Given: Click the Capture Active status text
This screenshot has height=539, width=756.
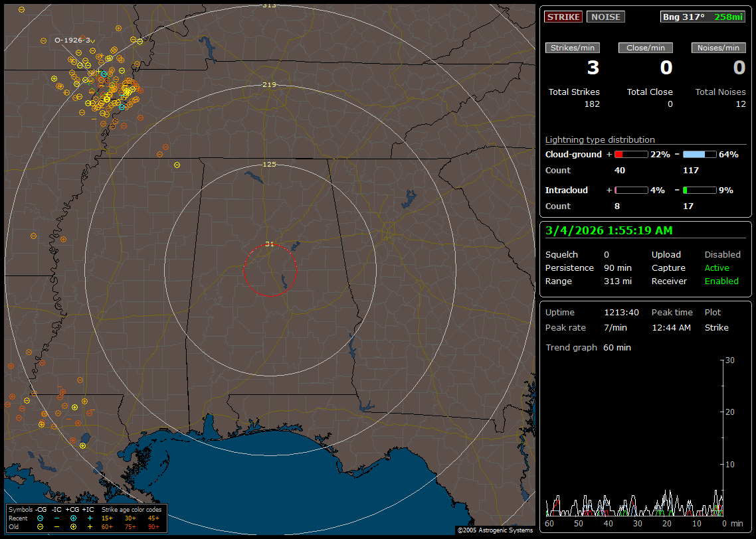Looking at the screenshot, I should [717, 268].
